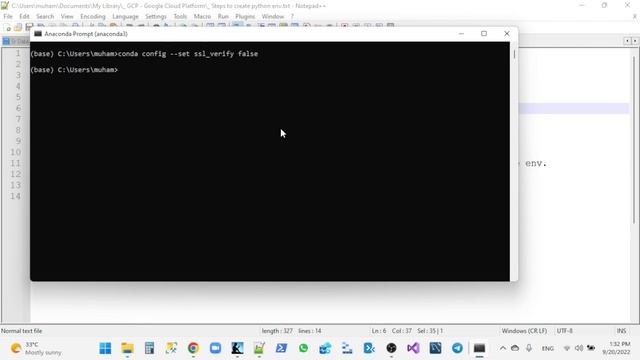640x360 pixels.
Task: Open Zoom from the taskbar
Action: coord(216,348)
